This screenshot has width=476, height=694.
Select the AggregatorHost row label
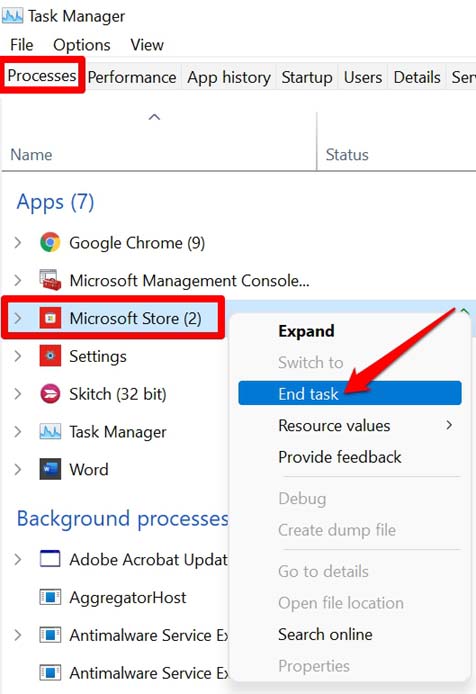click(128, 598)
